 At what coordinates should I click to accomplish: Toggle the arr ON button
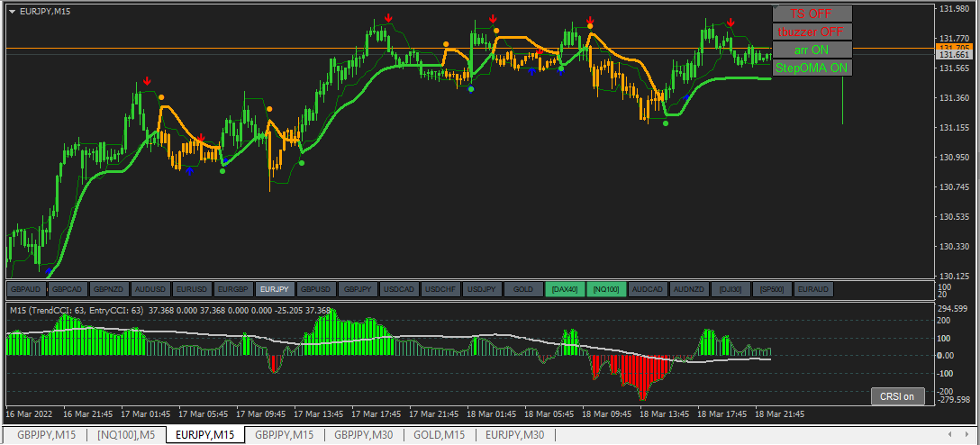pos(812,50)
